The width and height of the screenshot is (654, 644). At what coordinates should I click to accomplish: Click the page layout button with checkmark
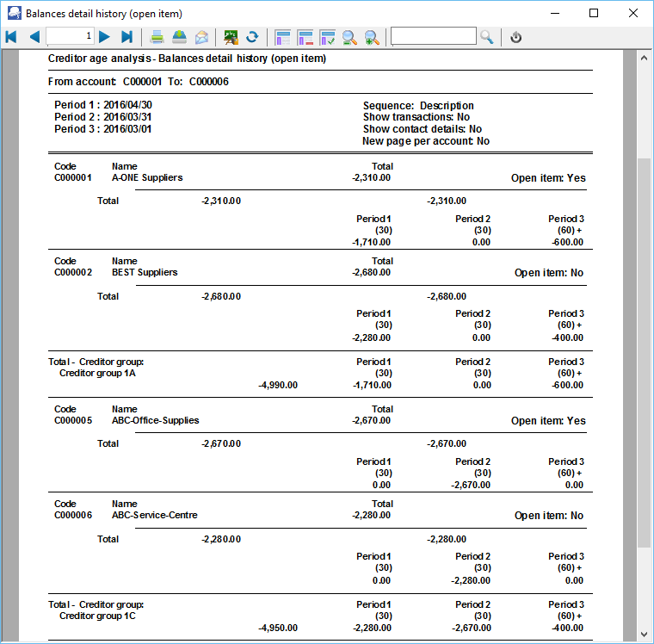click(327, 37)
